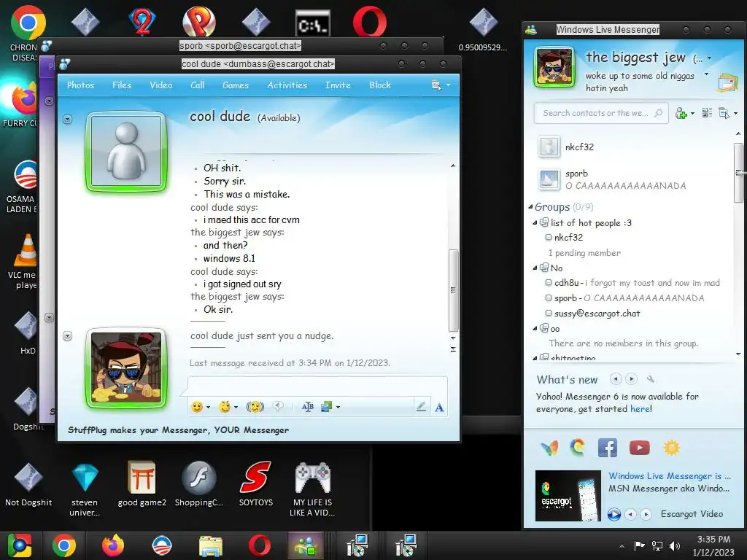Collapse the Groups section
Image resolution: width=747 pixels, height=560 pixels.
click(x=531, y=206)
